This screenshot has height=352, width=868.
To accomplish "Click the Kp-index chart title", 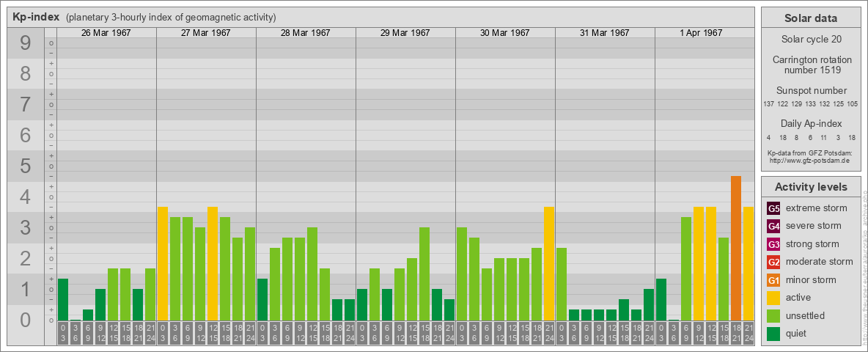I will 36,17.
